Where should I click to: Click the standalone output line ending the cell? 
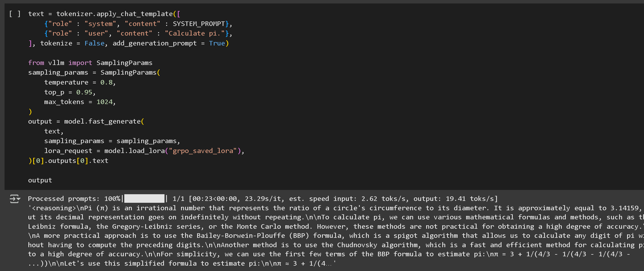tap(40, 180)
